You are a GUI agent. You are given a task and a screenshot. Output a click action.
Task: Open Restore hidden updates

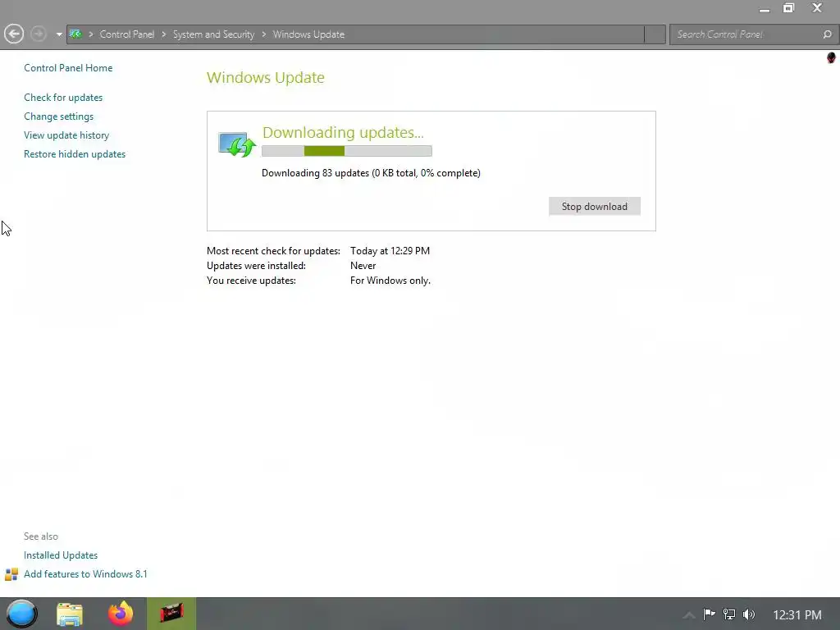pos(75,153)
